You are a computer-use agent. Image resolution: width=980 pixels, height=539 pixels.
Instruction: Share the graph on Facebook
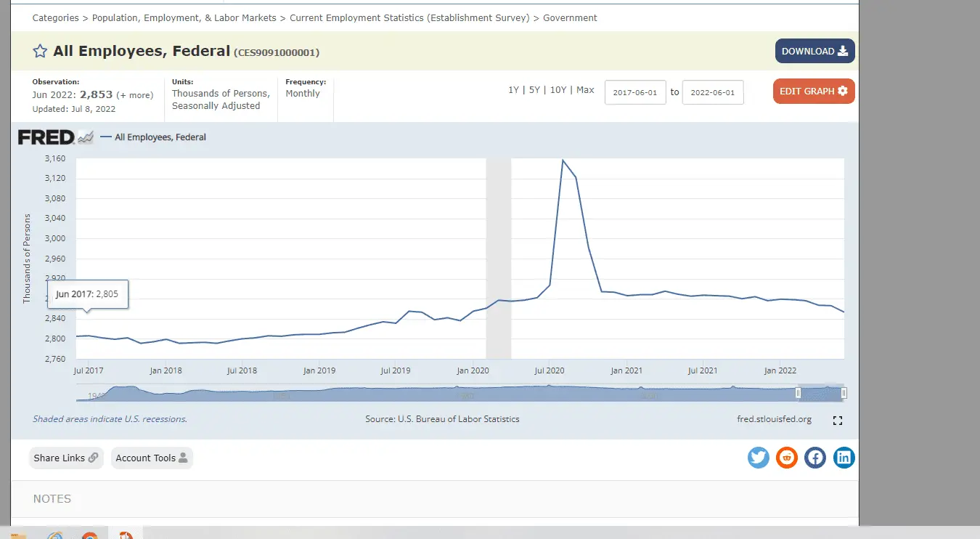click(815, 458)
